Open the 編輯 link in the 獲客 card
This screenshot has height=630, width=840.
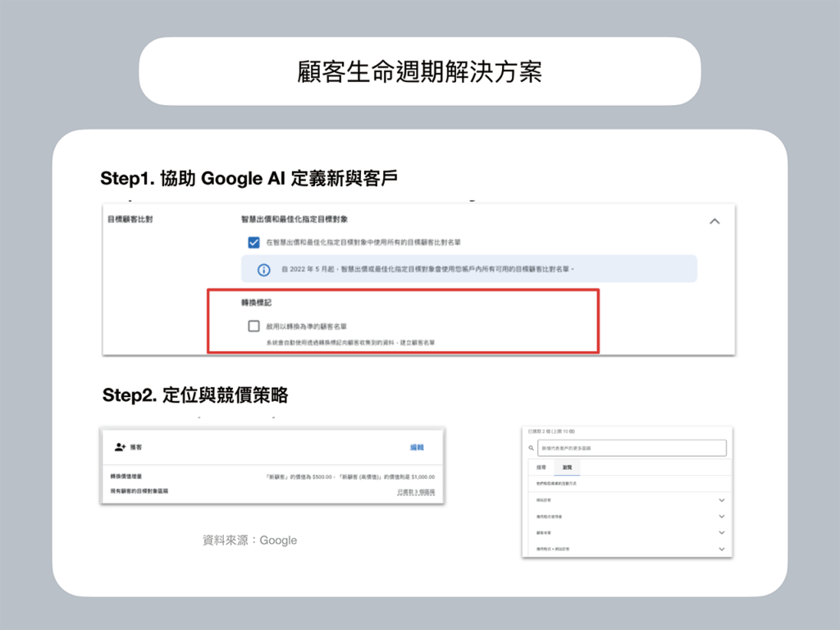pos(417,447)
